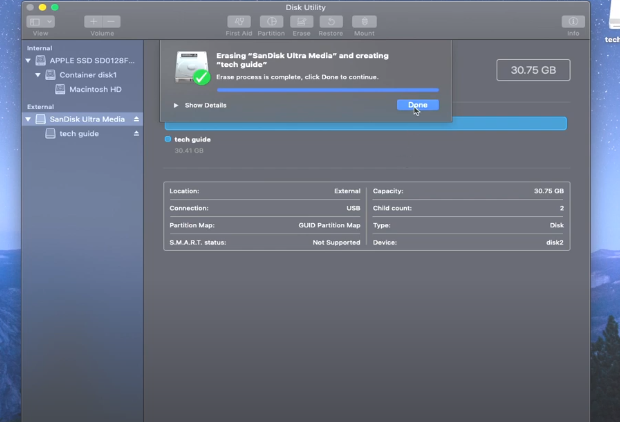Image resolution: width=620 pixels, height=422 pixels.
Task: Click the tech guide legend label
Action: coord(193,140)
